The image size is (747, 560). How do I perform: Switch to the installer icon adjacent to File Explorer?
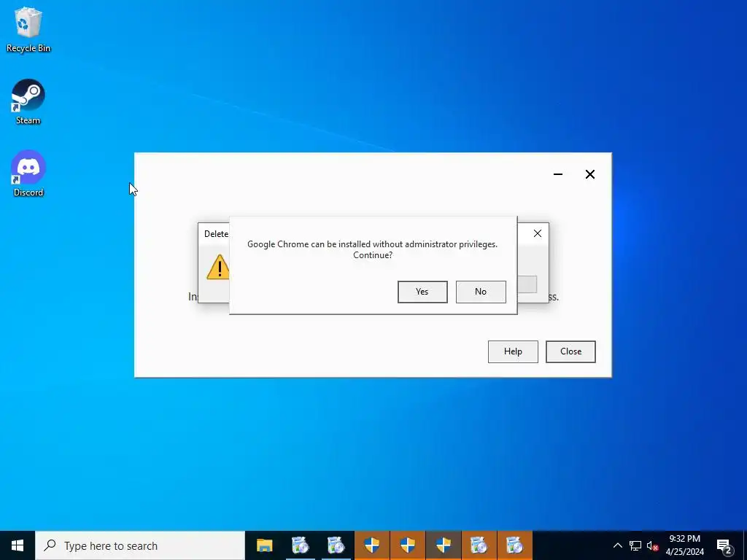tap(300, 545)
